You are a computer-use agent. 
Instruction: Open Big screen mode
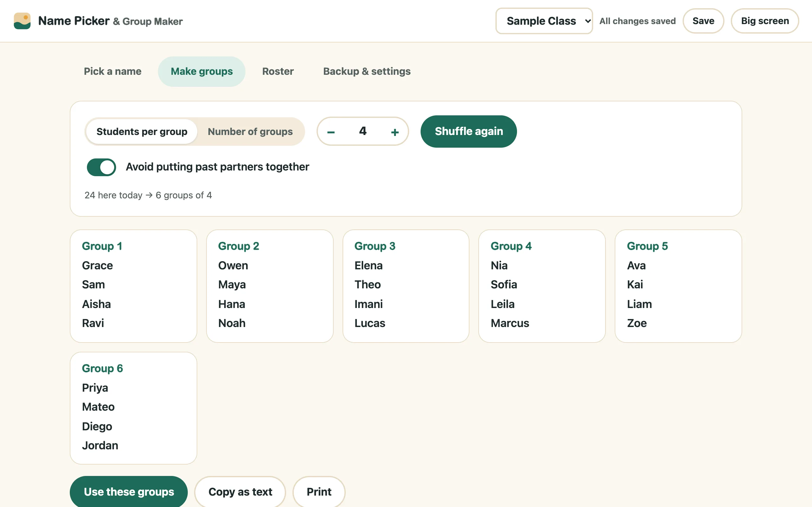(765, 21)
